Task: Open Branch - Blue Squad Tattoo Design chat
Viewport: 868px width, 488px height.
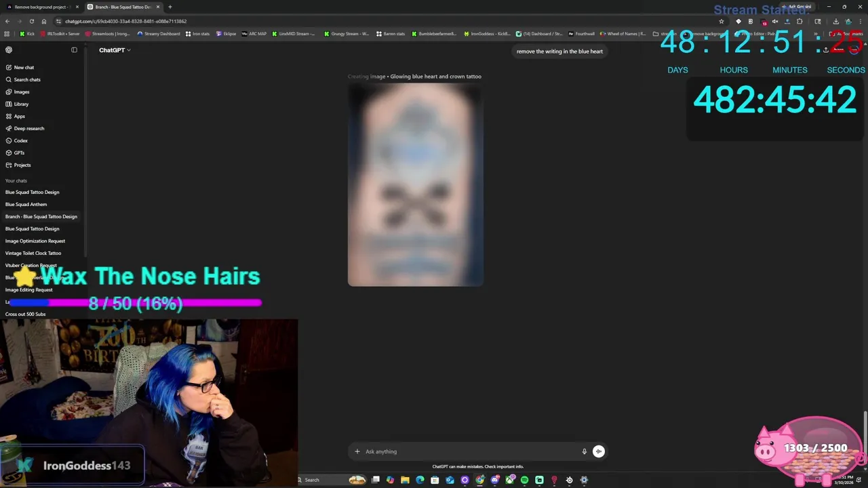Action: pyautogui.click(x=41, y=216)
